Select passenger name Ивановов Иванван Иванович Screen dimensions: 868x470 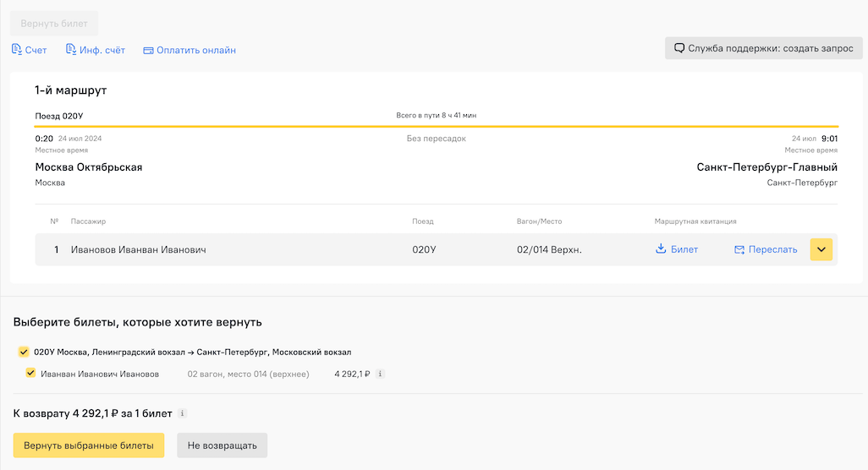click(139, 250)
